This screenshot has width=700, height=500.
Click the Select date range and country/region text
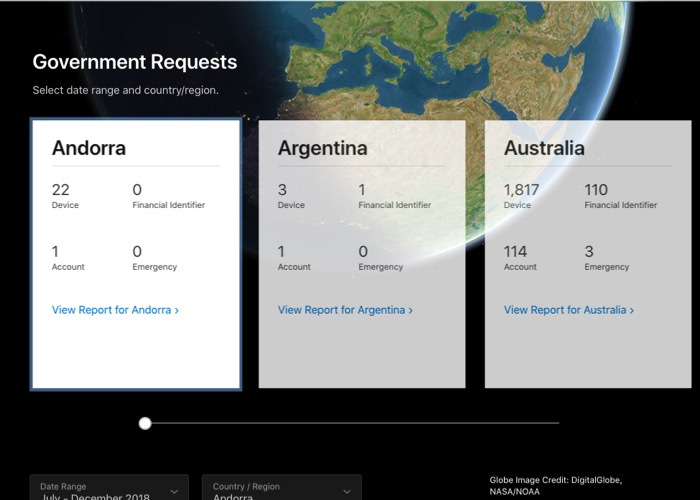pos(125,90)
